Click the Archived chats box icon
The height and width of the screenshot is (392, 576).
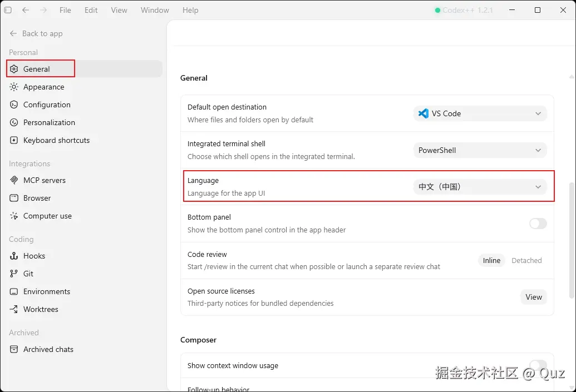pyautogui.click(x=14, y=349)
